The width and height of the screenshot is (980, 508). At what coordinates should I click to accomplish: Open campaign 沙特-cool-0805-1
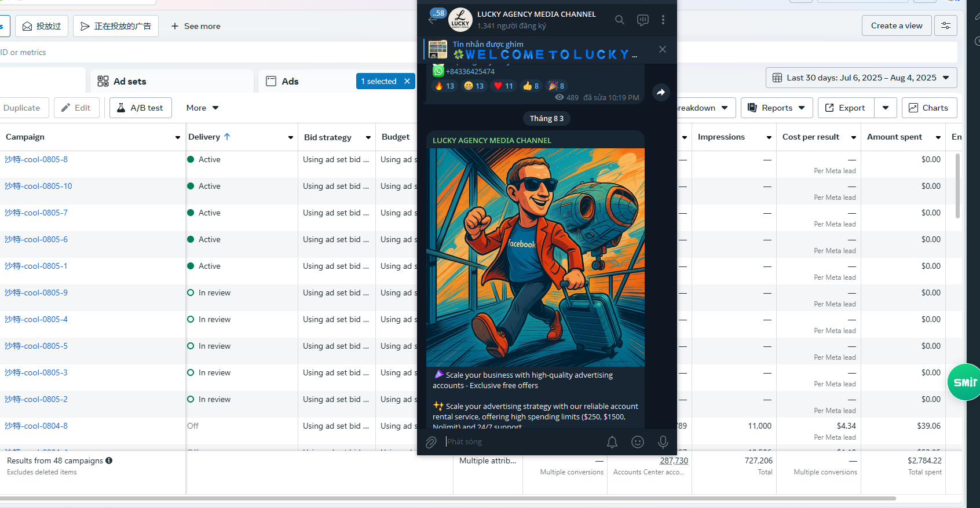(x=36, y=266)
